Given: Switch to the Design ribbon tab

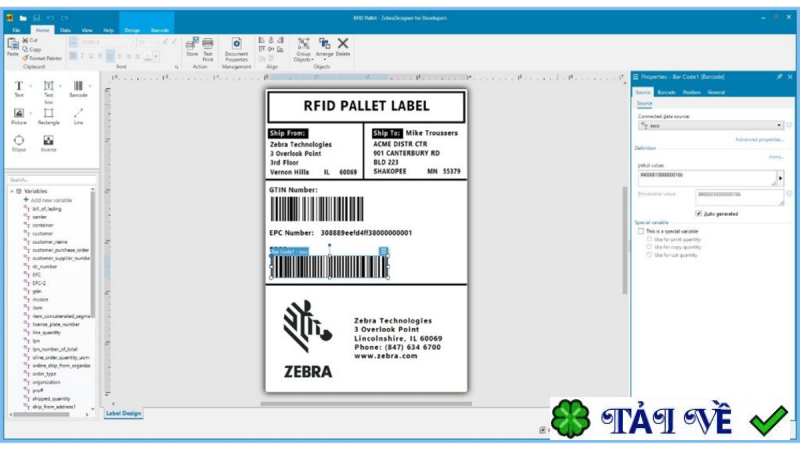Looking at the screenshot, I should (x=132, y=30).
